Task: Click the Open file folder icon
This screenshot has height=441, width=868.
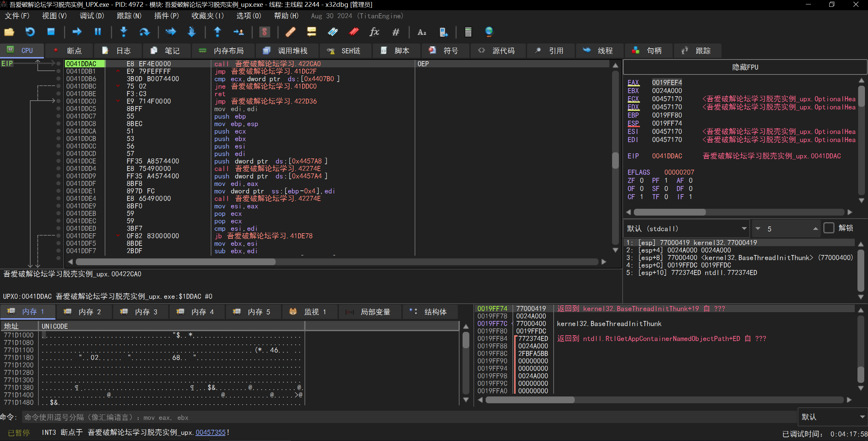Action: [9, 32]
